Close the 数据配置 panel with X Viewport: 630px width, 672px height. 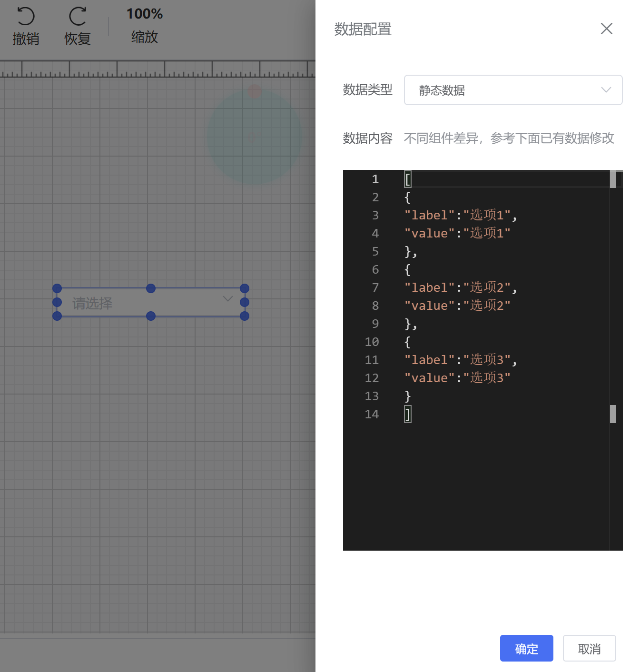point(606,29)
